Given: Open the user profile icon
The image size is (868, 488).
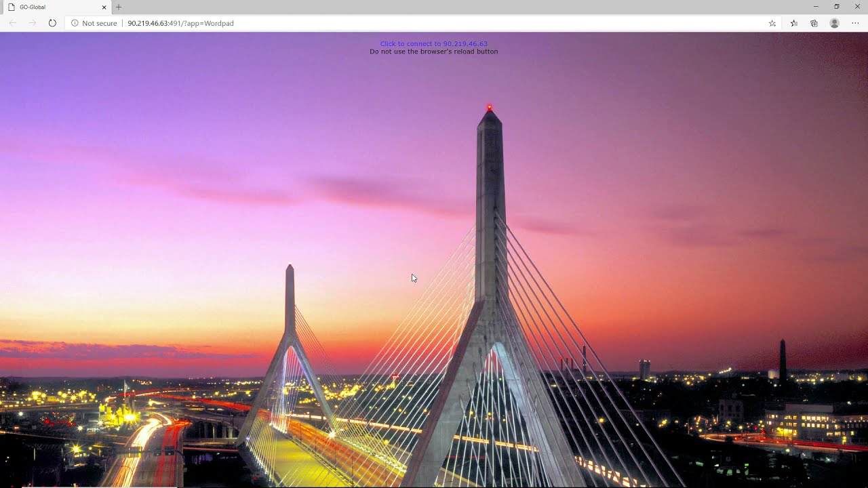Looking at the screenshot, I should 835,23.
